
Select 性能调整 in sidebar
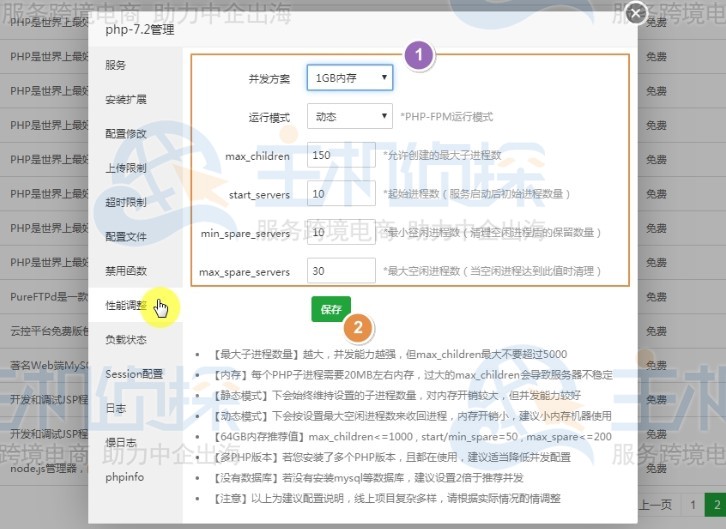point(126,305)
